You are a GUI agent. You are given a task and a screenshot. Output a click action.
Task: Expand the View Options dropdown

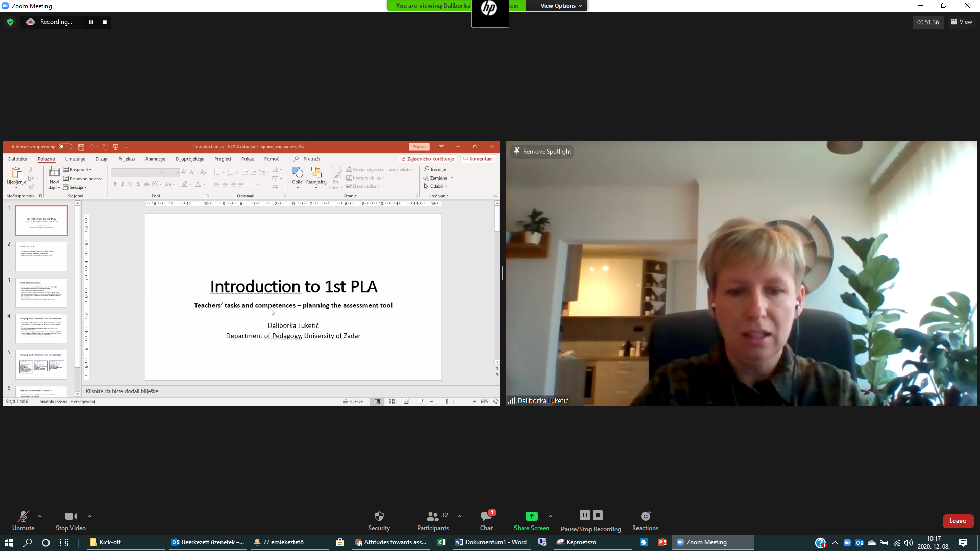561,6
